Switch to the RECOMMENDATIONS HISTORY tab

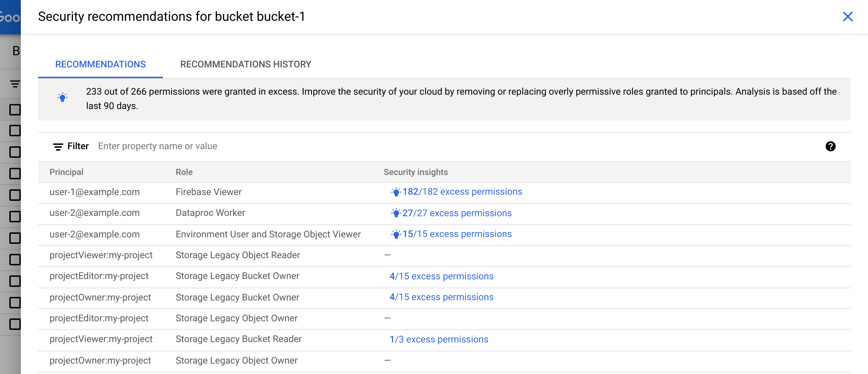point(246,65)
